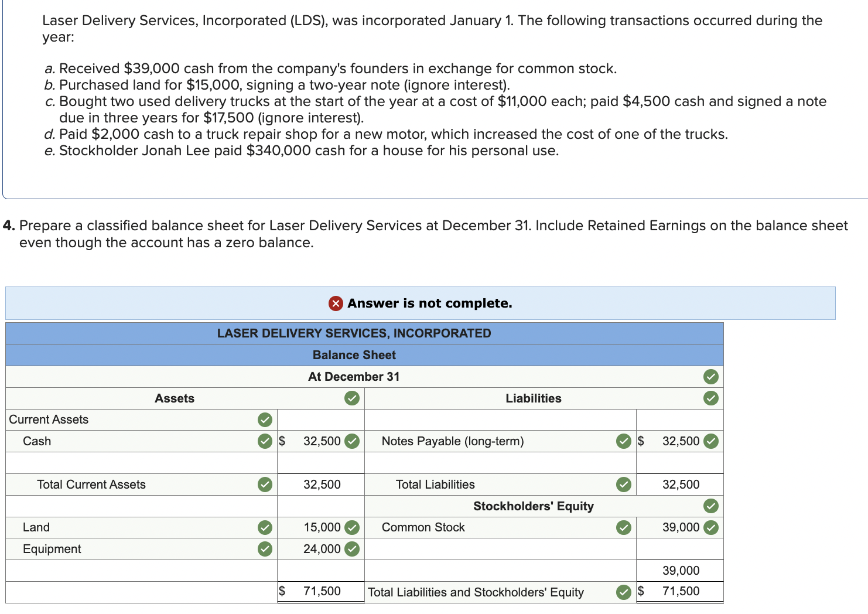Click the checkmark beside the Cash label
Image resolution: width=868 pixels, height=614 pixels.
click(x=265, y=441)
